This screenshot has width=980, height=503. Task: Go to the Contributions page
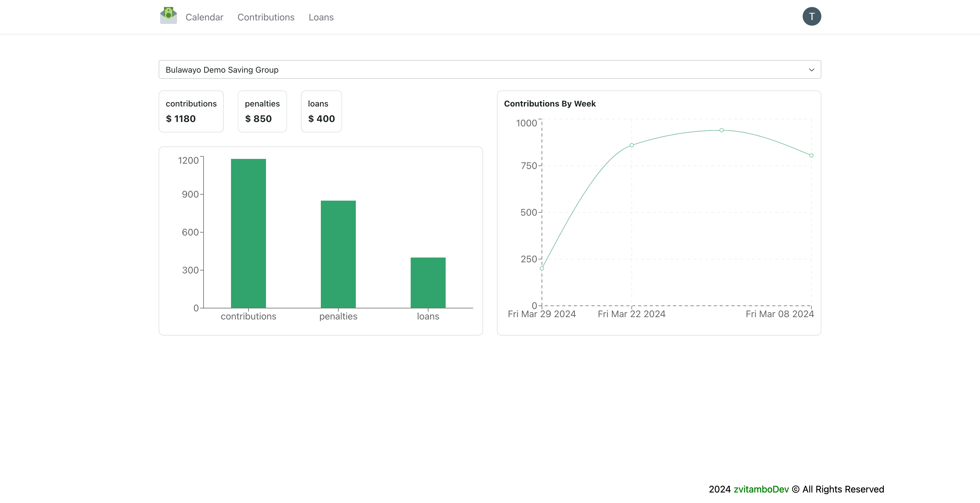tap(265, 17)
